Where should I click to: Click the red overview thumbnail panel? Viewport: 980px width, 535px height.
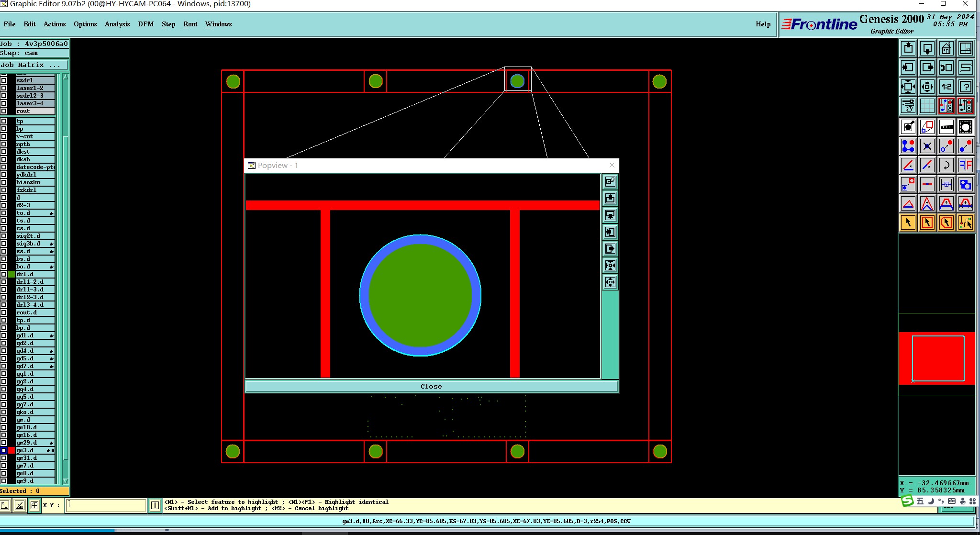(x=937, y=358)
